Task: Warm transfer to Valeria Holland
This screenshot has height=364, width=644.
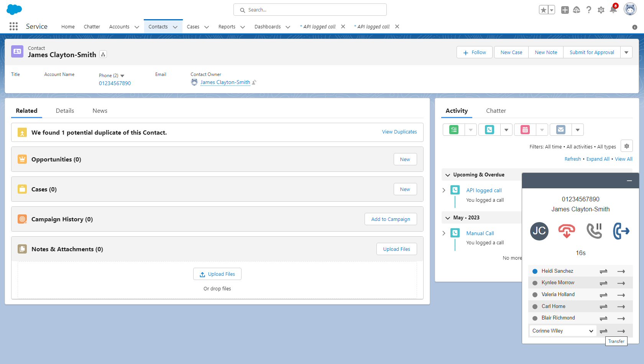Action: point(603,295)
